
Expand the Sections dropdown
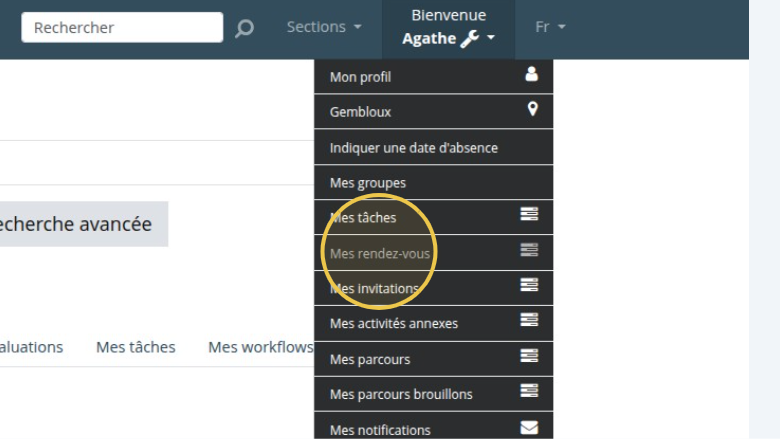(324, 27)
